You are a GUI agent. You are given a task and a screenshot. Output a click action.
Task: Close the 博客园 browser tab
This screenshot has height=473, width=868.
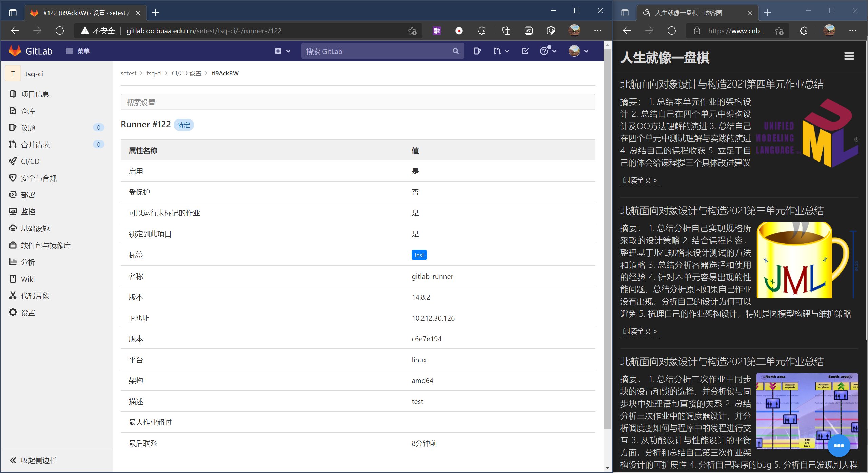tap(750, 13)
